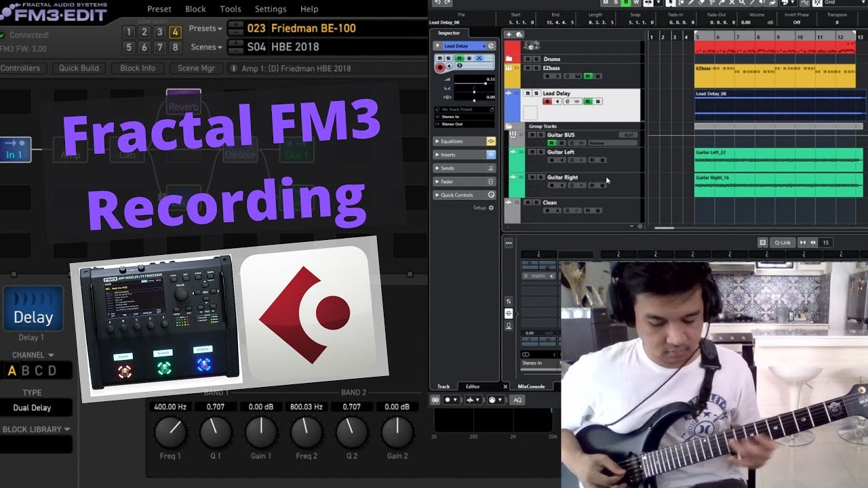Click the Q 2 knob
Viewport: 868px width, 488px height.
click(352, 432)
